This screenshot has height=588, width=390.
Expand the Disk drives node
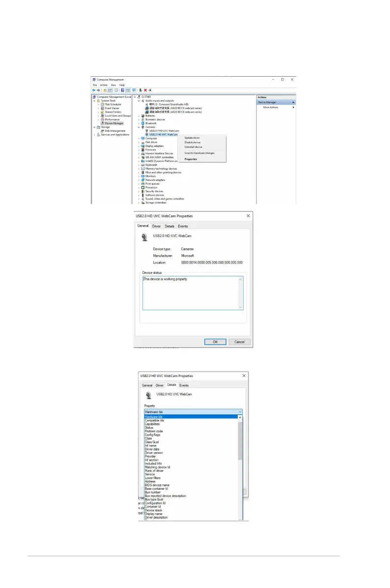[139, 143]
